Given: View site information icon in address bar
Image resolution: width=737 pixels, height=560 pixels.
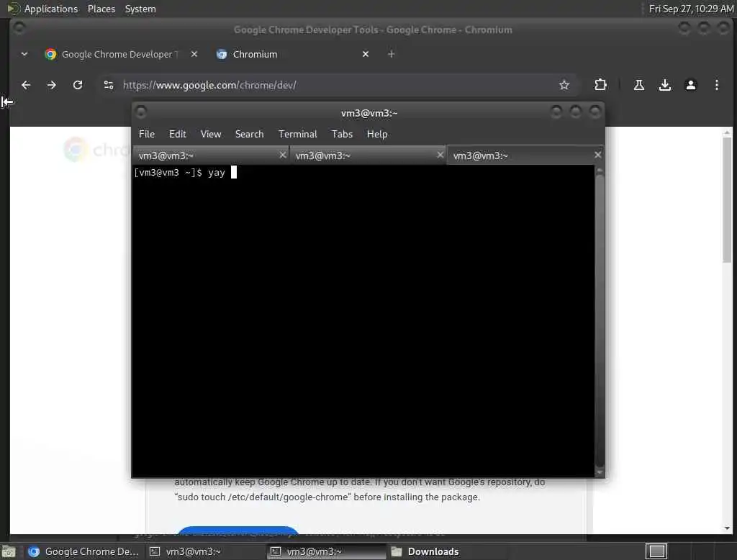Looking at the screenshot, I should [x=109, y=85].
